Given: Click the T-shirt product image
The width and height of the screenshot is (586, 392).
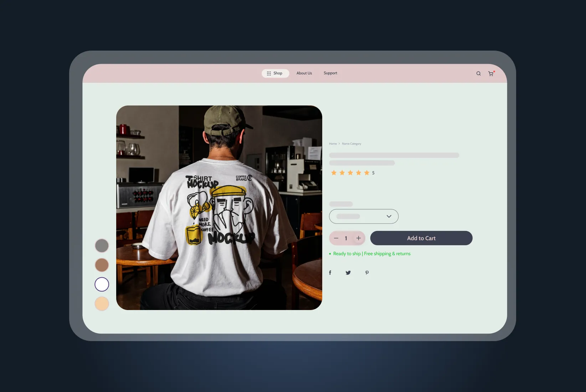Looking at the screenshot, I should pyautogui.click(x=219, y=207).
